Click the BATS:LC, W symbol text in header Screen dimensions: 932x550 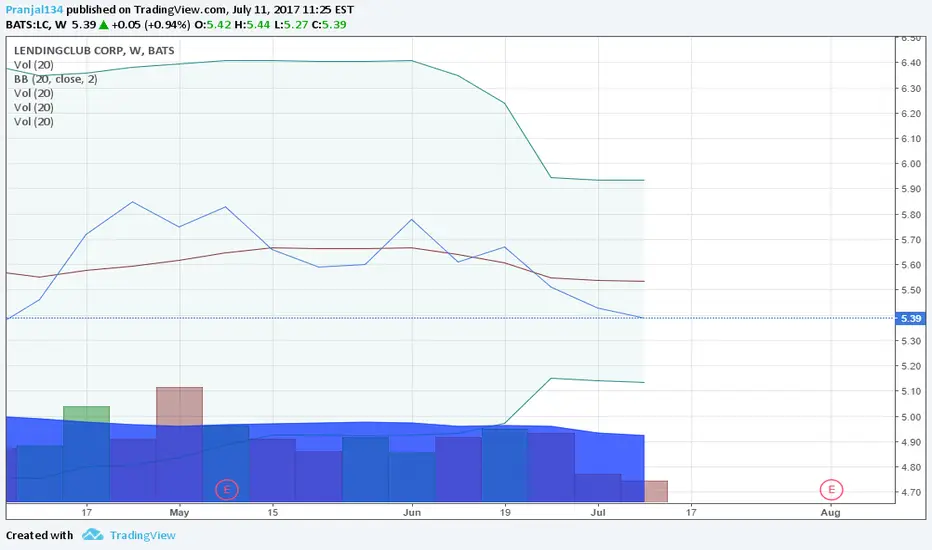click(x=36, y=24)
